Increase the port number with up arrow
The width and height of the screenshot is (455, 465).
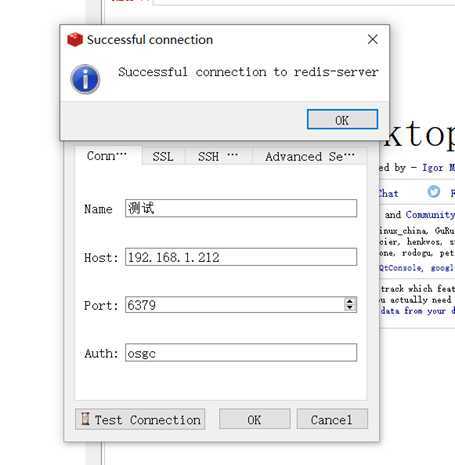(349, 301)
